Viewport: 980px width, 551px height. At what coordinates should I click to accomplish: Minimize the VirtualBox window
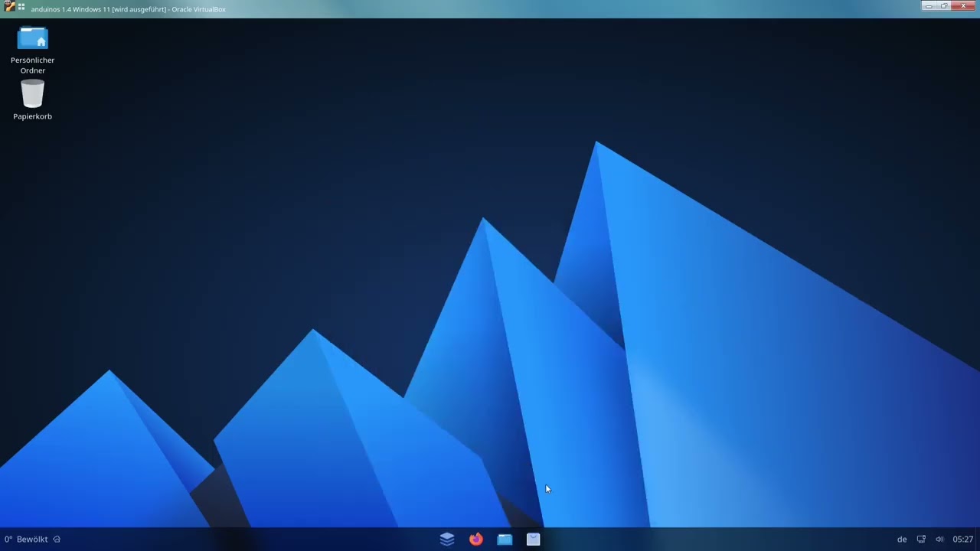tap(929, 6)
